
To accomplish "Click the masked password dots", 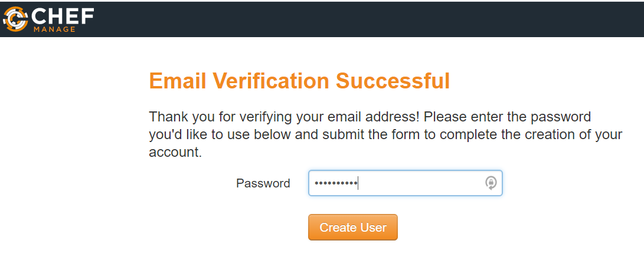I will coord(336,183).
